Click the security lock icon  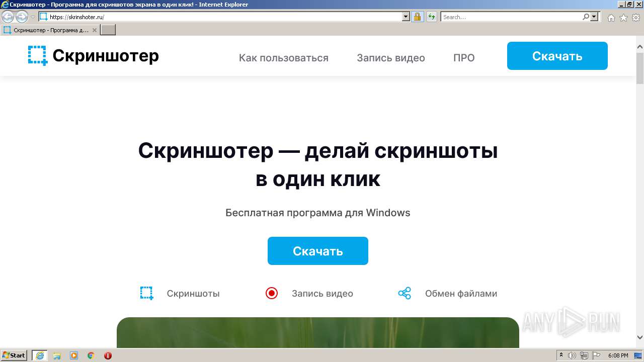417,17
